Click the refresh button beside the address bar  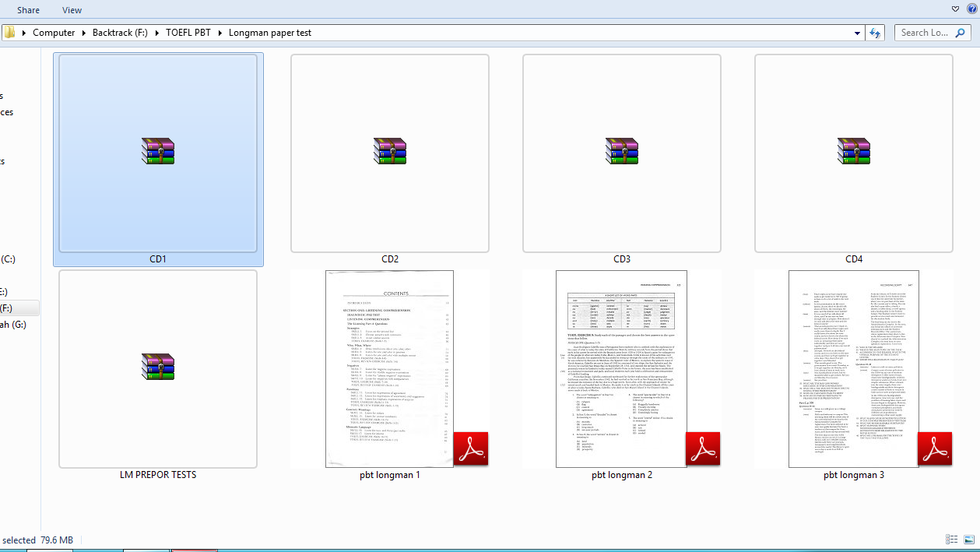875,33
